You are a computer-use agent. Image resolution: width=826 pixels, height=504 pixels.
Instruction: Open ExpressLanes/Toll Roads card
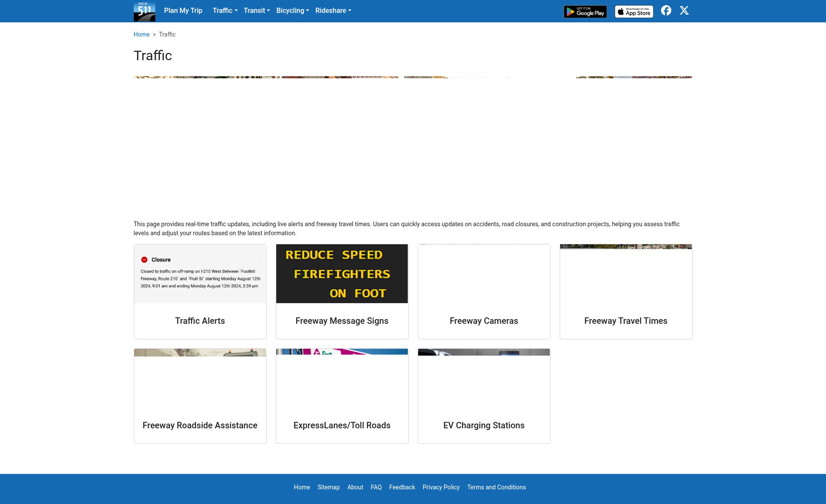pos(342,396)
